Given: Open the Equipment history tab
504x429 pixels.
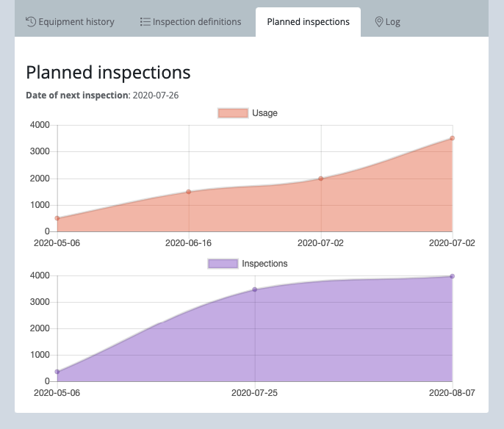Looking at the screenshot, I should pos(70,22).
